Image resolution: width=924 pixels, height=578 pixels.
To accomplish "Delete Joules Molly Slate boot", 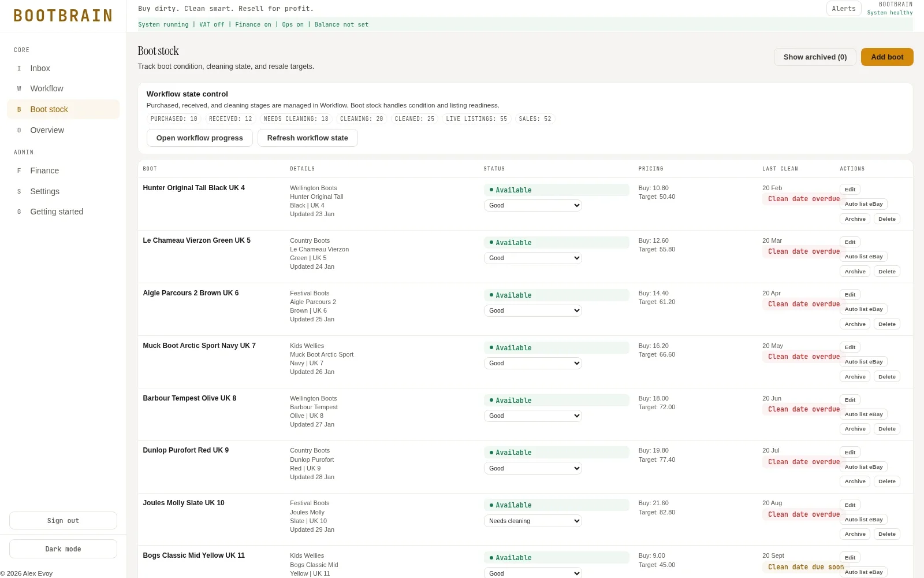I will (x=886, y=534).
